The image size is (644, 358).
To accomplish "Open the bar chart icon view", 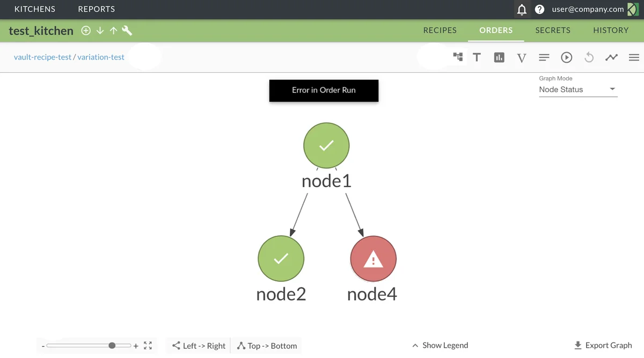I will [x=499, y=57].
